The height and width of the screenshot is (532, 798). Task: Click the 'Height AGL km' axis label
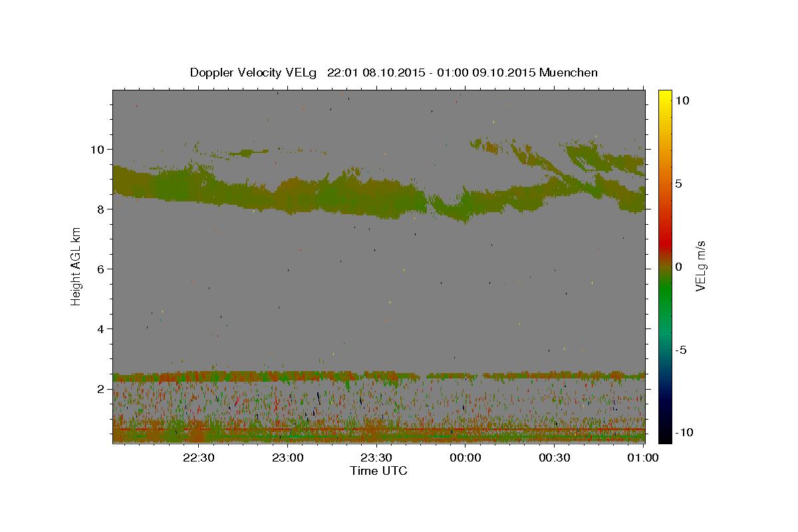pos(76,266)
